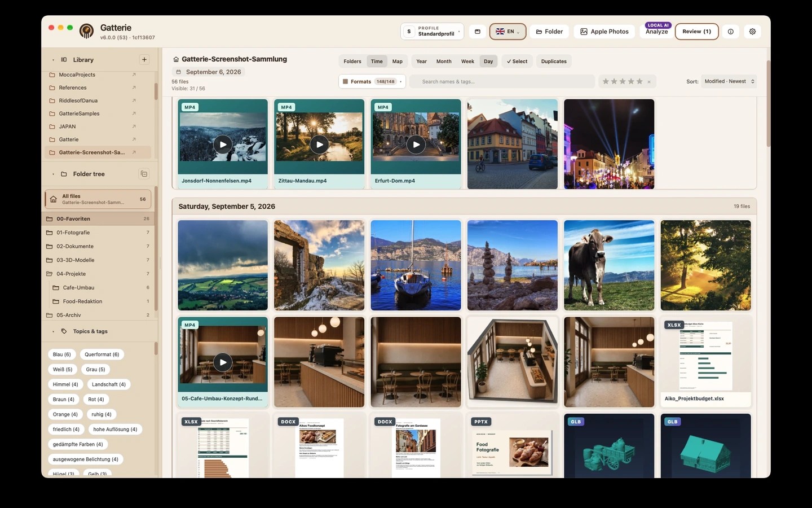This screenshot has height=508, width=812.
Task: Open the MoccaProjects external link arrow
Action: point(134,75)
